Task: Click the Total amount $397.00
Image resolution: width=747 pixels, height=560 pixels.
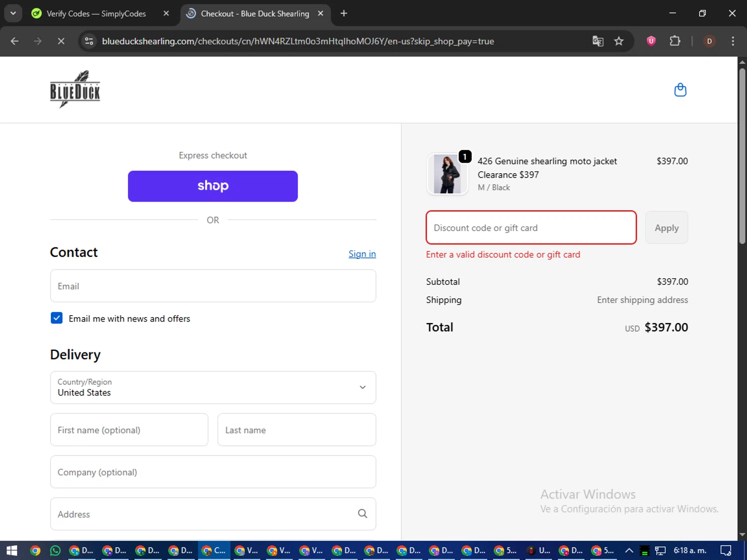Action: pyautogui.click(x=666, y=327)
